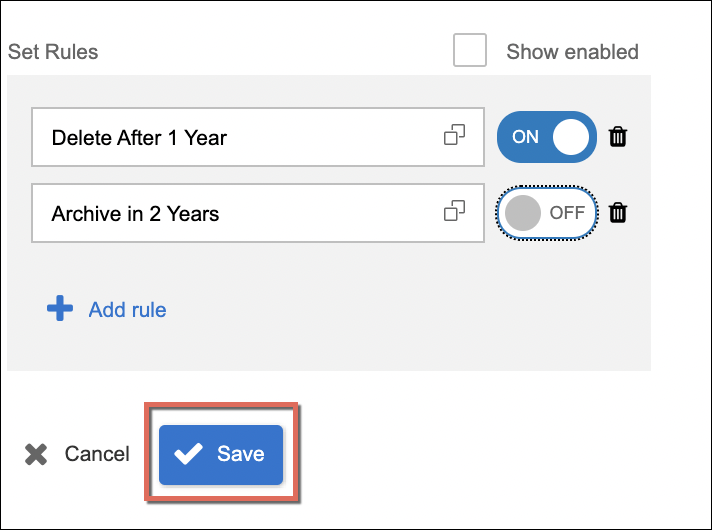Enable the Archive in 2 Years toggle

[x=546, y=212]
